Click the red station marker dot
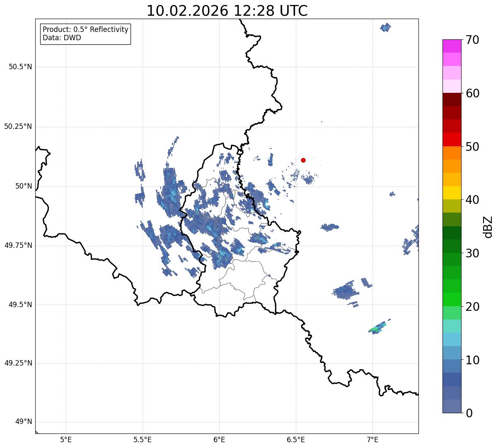The image size is (498, 448). 303,160
